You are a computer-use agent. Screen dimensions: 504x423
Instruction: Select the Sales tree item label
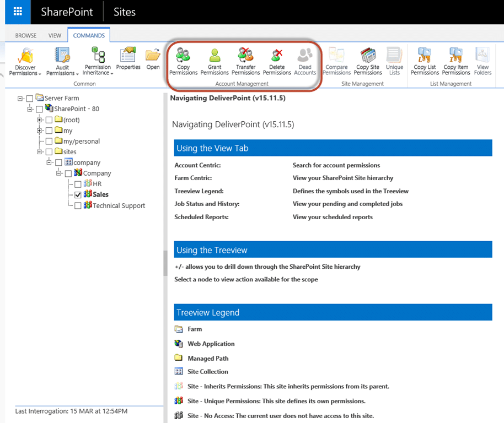click(x=100, y=194)
